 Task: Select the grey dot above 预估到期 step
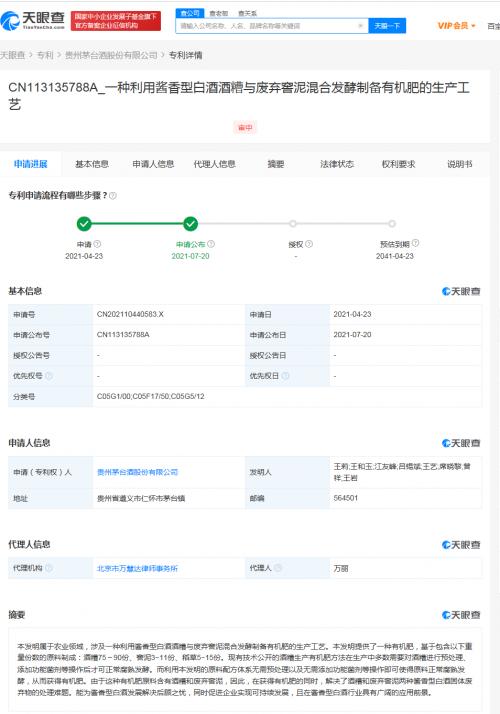pyautogui.click(x=392, y=224)
